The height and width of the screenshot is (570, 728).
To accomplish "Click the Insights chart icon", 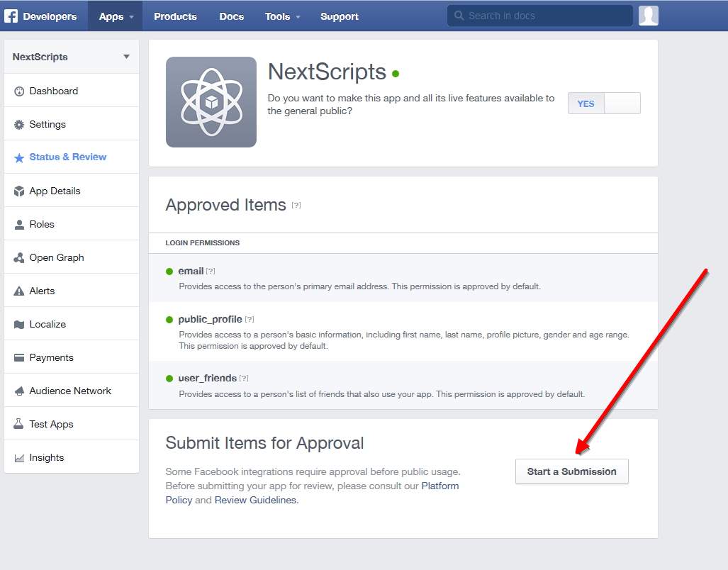I will pos(19,458).
